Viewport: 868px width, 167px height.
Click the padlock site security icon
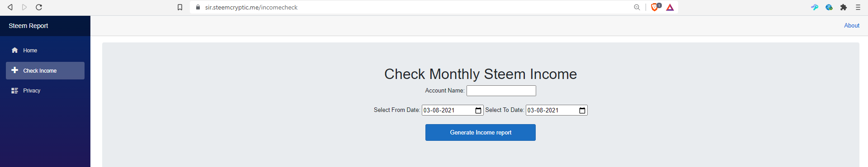pyautogui.click(x=198, y=7)
